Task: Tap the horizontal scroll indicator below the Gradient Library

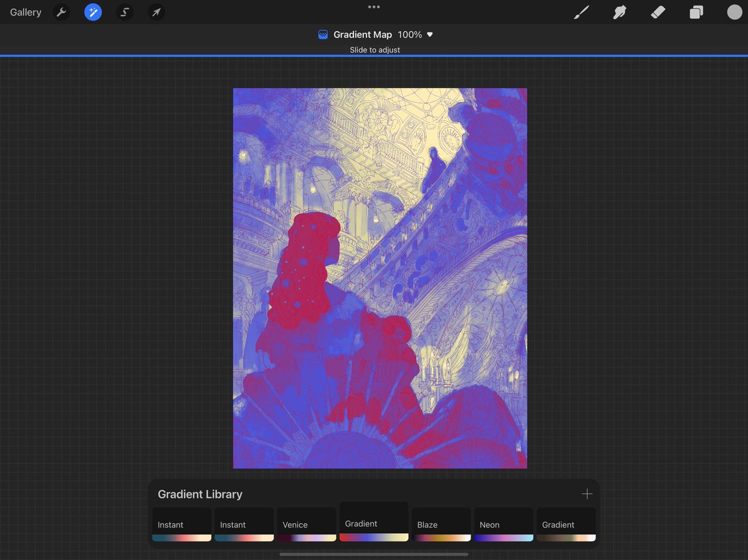Action: [x=373, y=554]
